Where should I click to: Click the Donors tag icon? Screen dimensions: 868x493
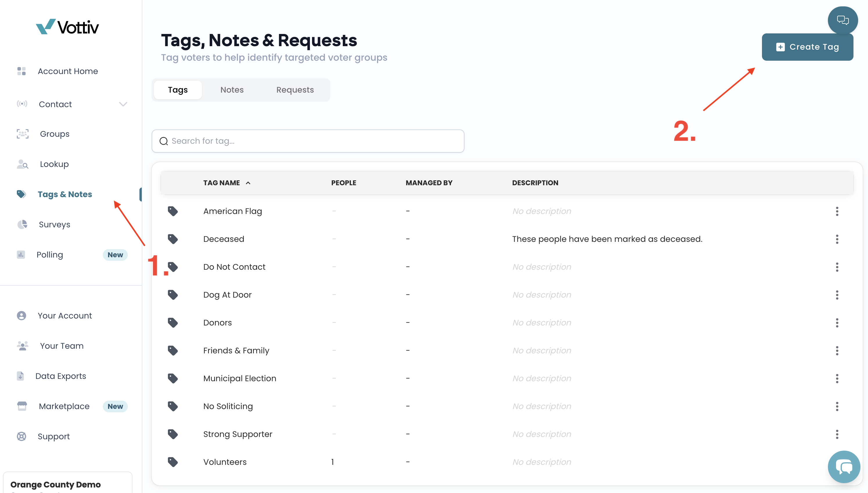tap(173, 323)
